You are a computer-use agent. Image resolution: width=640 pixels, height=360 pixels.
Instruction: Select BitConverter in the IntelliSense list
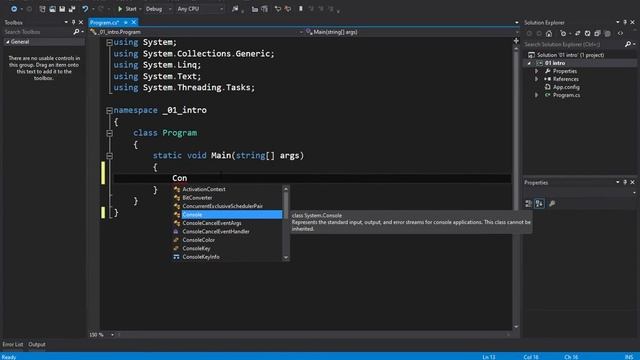click(227, 198)
